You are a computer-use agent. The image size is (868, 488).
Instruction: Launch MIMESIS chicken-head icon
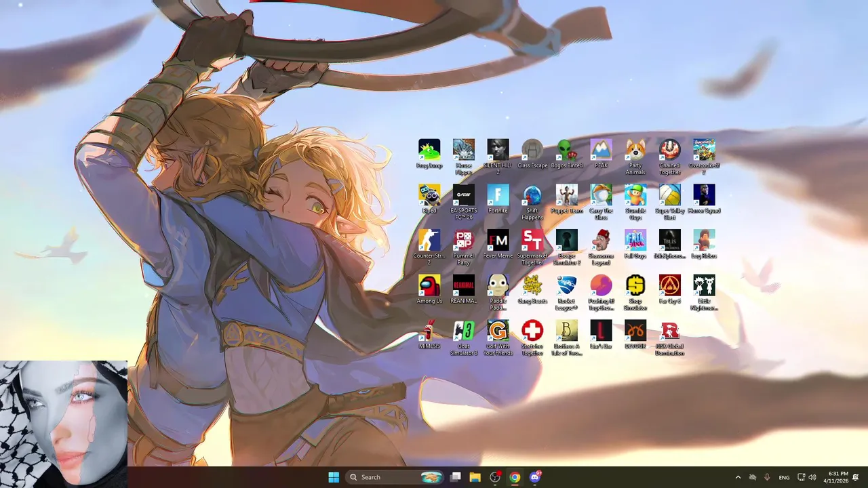point(429,335)
